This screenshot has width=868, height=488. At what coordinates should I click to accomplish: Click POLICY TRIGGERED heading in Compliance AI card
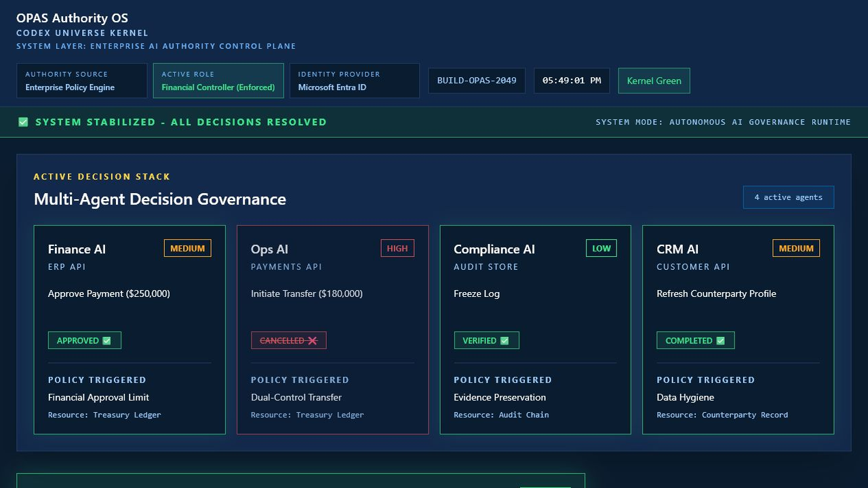pos(502,380)
